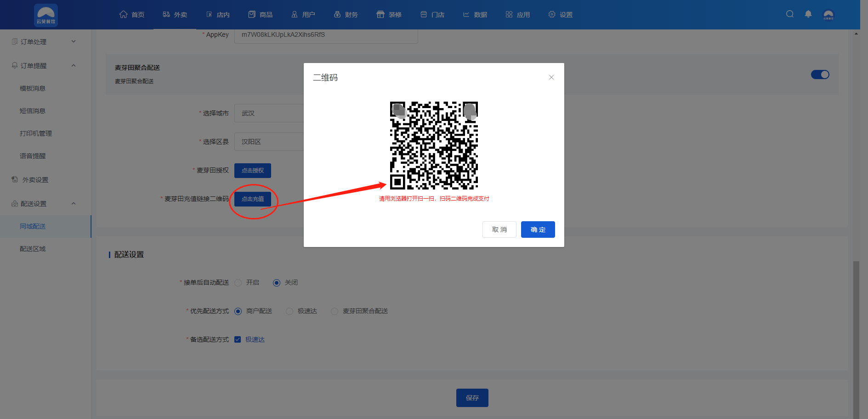This screenshot has height=419, width=868.
Task: Click the QR code image in the dialog
Action: (434, 145)
